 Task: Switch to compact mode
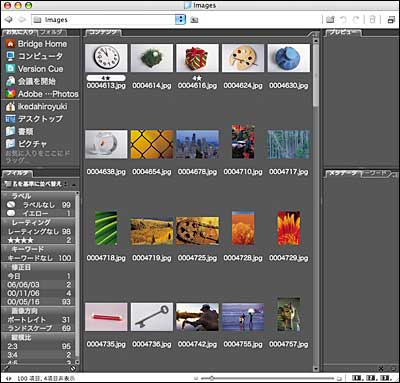391,20
